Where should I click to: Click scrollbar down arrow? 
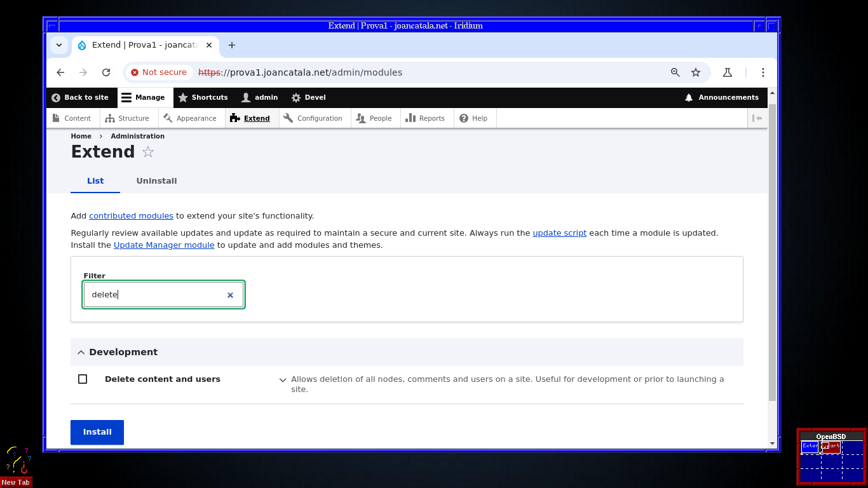(x=772, y=444)
